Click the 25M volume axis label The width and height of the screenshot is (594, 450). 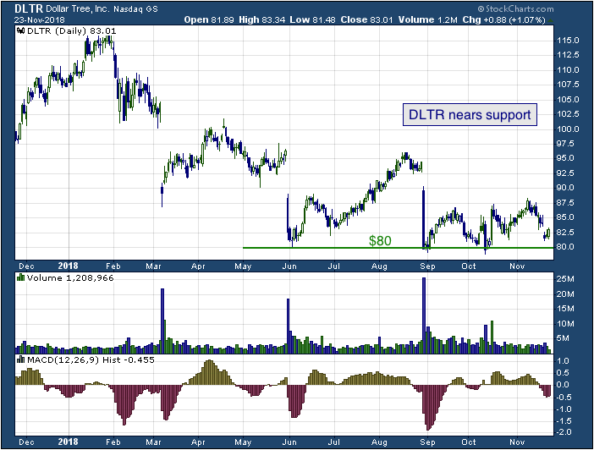click(x=565, y=280)
